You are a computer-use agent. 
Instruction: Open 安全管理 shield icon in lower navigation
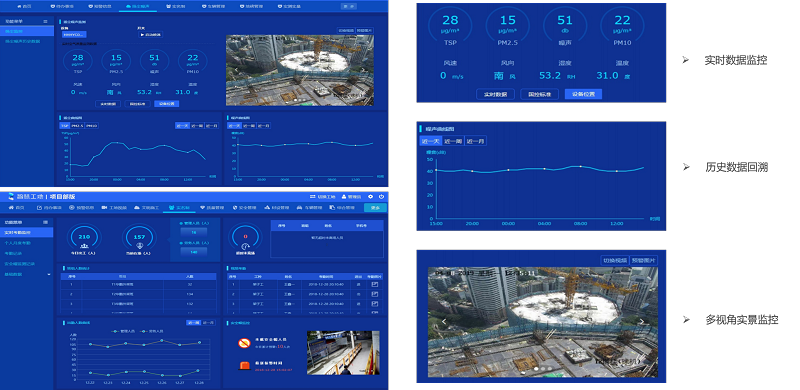click(x=235, y=208)
